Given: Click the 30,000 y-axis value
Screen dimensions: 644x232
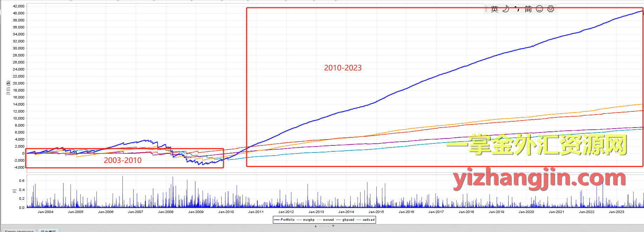Looking at the screenshot, I should tap(19, 48).
